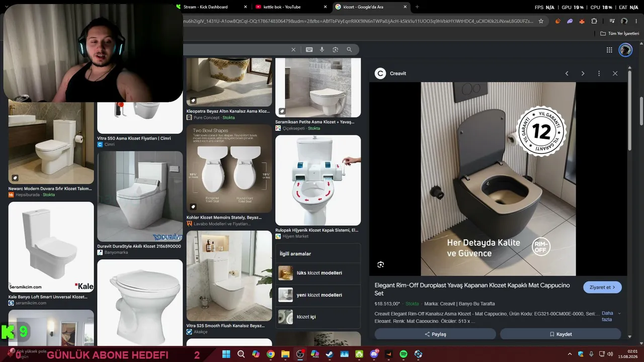
Task: Open the Google account avatar menu
Action: click(x=625, y=50)
